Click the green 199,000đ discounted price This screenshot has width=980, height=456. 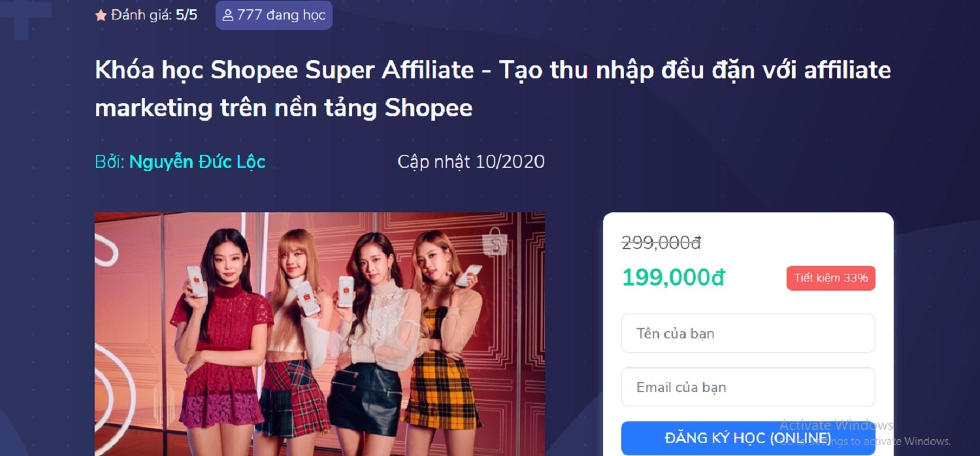[x=673, y=278]
